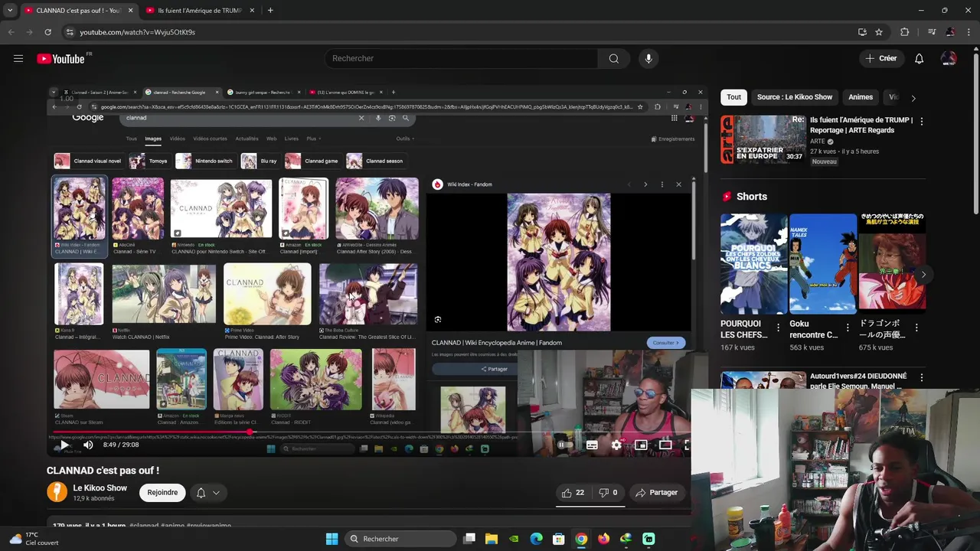This screenshot has height=551, width=980.
Task: Play the video with the play button
Action: [x=64, y=445]
